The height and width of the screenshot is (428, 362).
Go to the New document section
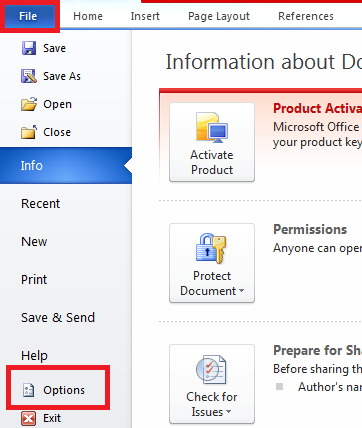click(34, 242)
